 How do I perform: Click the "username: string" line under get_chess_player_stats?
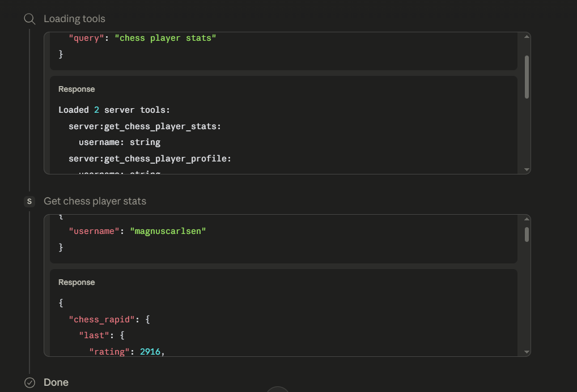pyautogui.click(x=120, y=142)
